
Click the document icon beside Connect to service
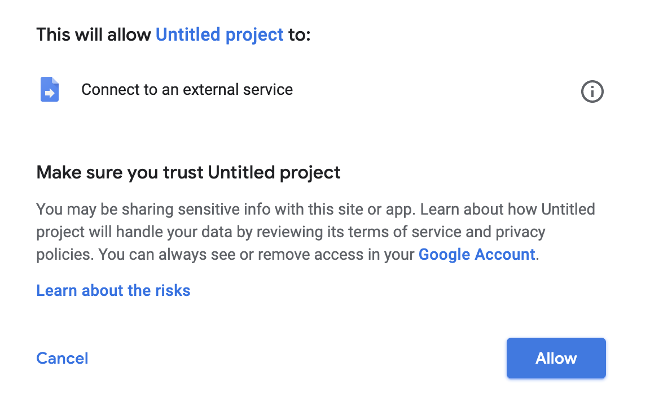click(x=49, y=90)
